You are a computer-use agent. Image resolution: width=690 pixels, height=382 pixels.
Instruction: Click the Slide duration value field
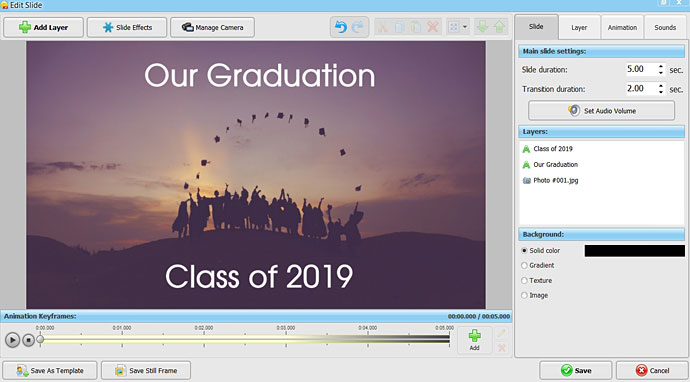tap(641, 70)
